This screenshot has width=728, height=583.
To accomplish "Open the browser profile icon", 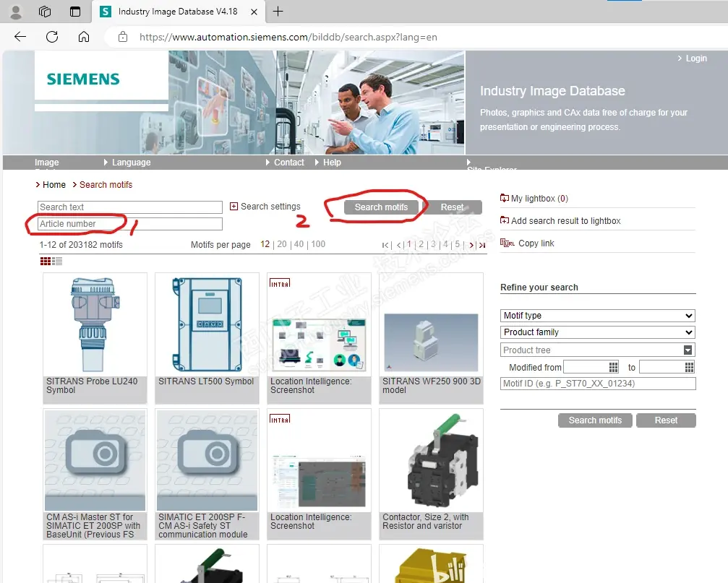I will click(x=16, y=12).
